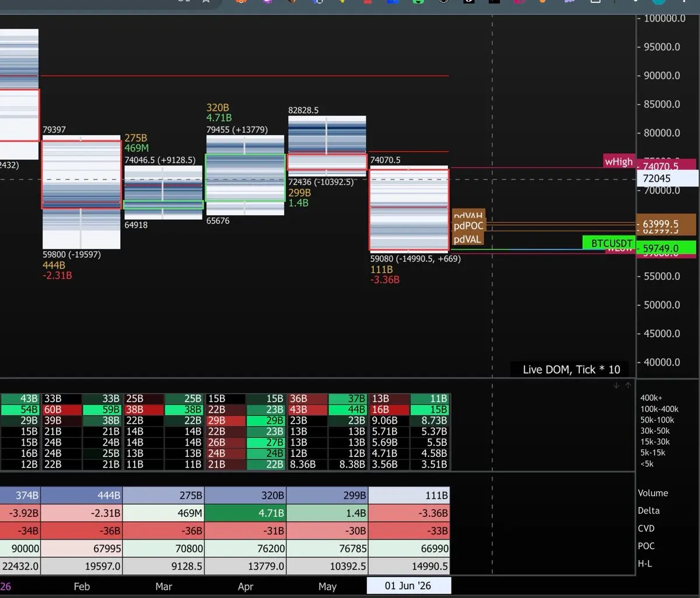700x598 pixels.
Task: Click the 59080 (-14990.5, +669) chart label
Action: tap(415, 258)
